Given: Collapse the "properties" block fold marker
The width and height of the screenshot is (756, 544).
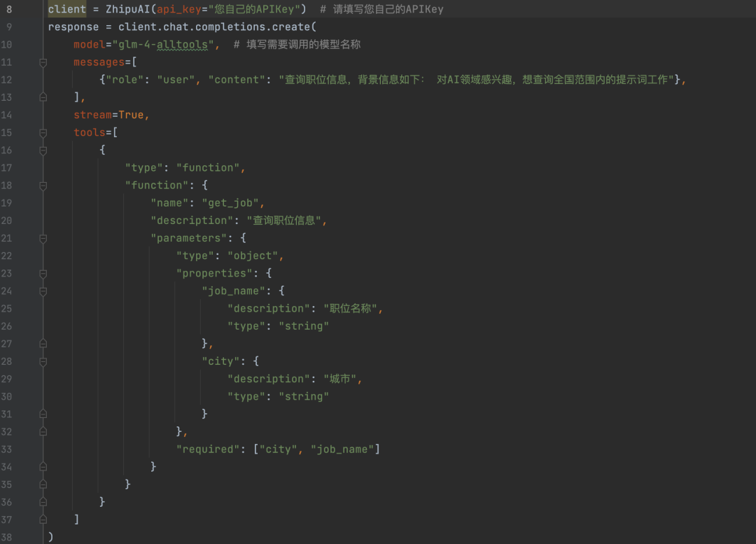Looking at the screenshot, I should pos(43,274).
